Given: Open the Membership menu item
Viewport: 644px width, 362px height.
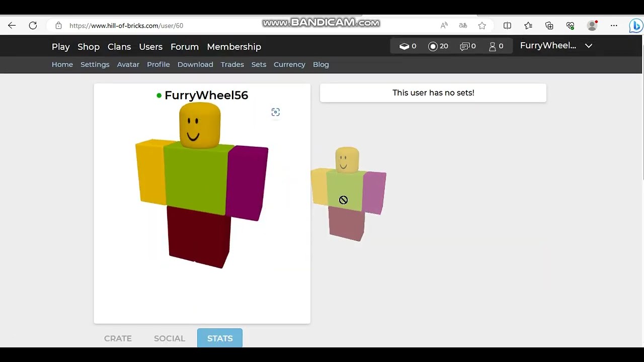Looking at the screenshot, I should (x=234, y=47).
